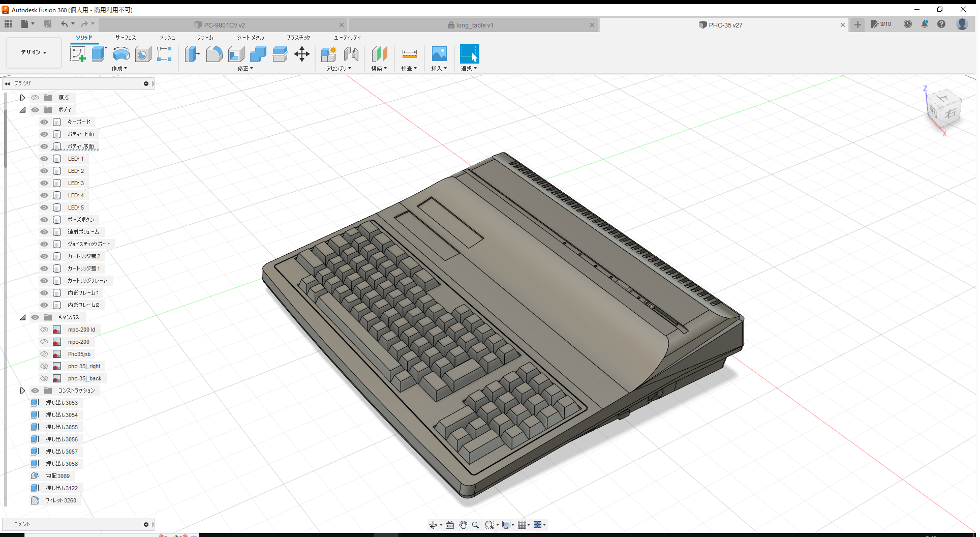The width and height of the screenshot is (980, 537).
Task: Hide the キーボード body
Action: coord(44,122)
